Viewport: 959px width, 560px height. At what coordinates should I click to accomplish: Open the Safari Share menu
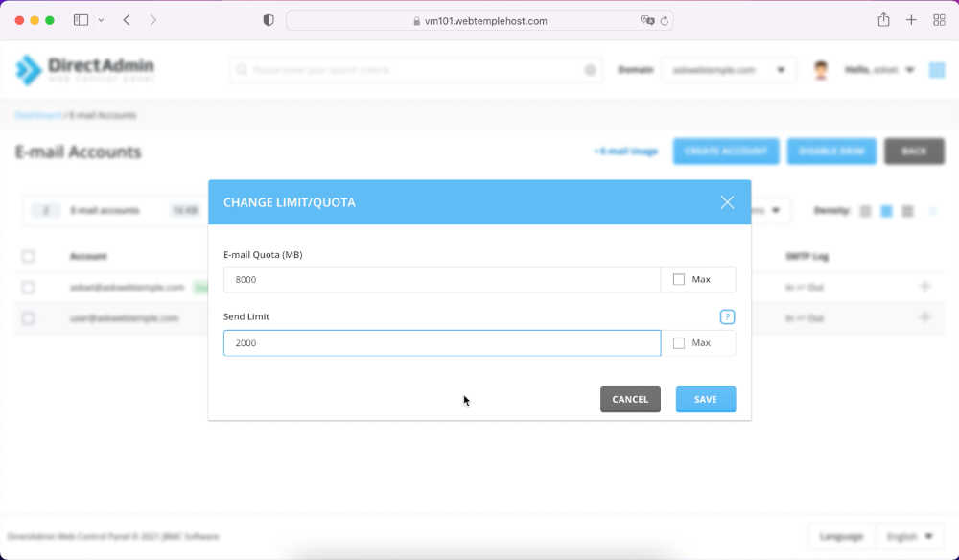[883, 19]
